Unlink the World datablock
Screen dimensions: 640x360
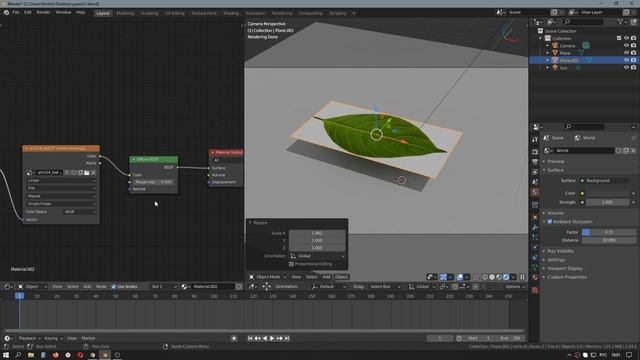coord(633,151)
